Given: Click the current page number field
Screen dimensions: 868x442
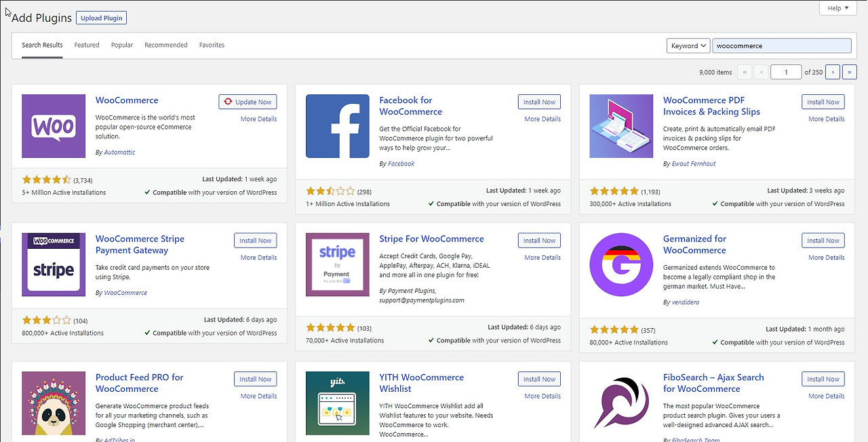Looking at the screenshot, I should tap(786, 72).
